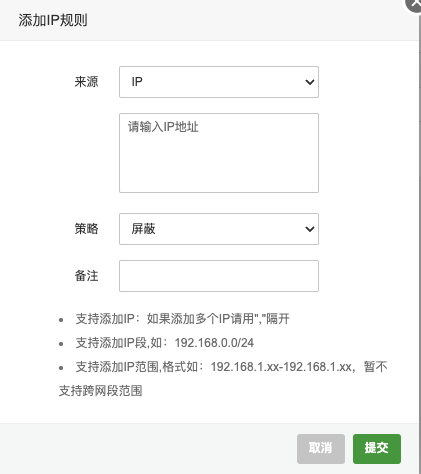Click the 添加IP规则 dialog title
Image resolution: width=421 pixels, height=474 pixels.
[x=53, y=20]
